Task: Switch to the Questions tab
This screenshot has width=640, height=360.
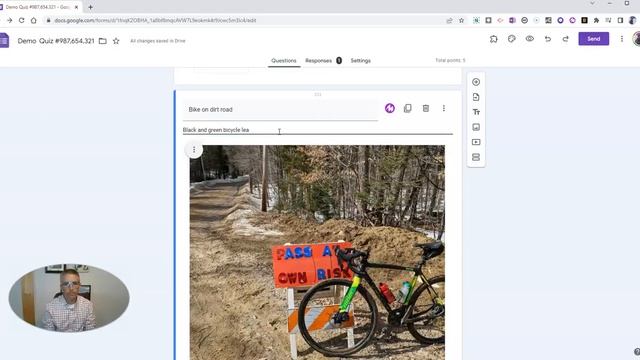Action: (x=284, y=60)
